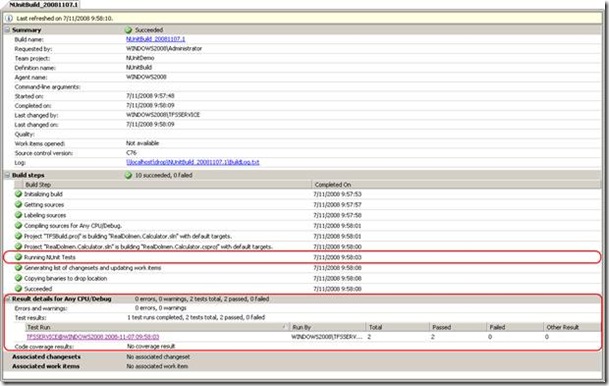Click the Other Result column header

coord(572,327)
